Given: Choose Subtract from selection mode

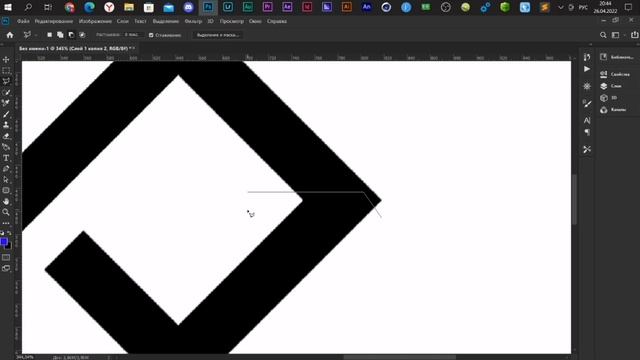Looking at the screenshot, I should click(71, 35).
